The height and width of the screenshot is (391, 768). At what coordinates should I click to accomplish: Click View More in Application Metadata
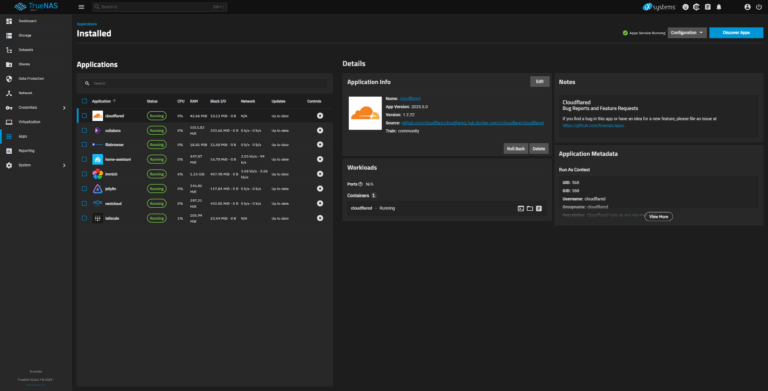coord(658,217)
